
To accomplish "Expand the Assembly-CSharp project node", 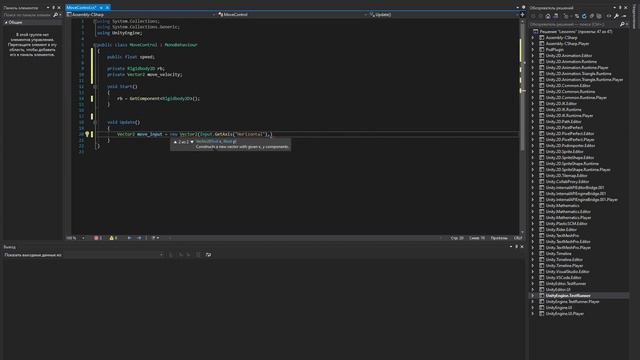I will tap(533, 38).
